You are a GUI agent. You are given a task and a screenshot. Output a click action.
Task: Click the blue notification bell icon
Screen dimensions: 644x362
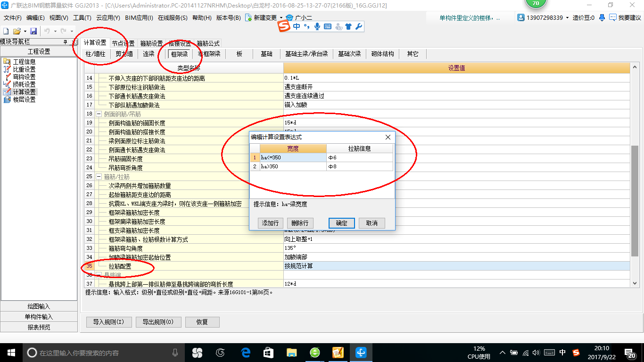[602, 18]
